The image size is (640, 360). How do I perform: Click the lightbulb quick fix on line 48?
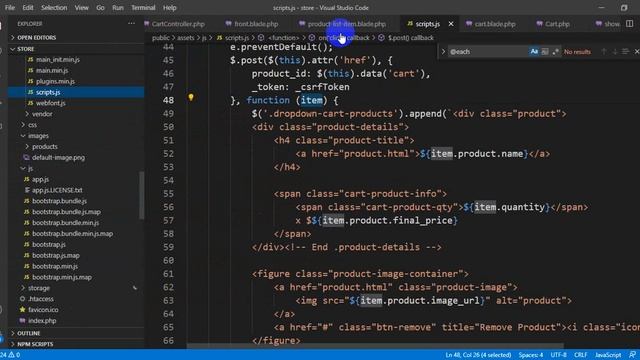click(x=191, y=97)
